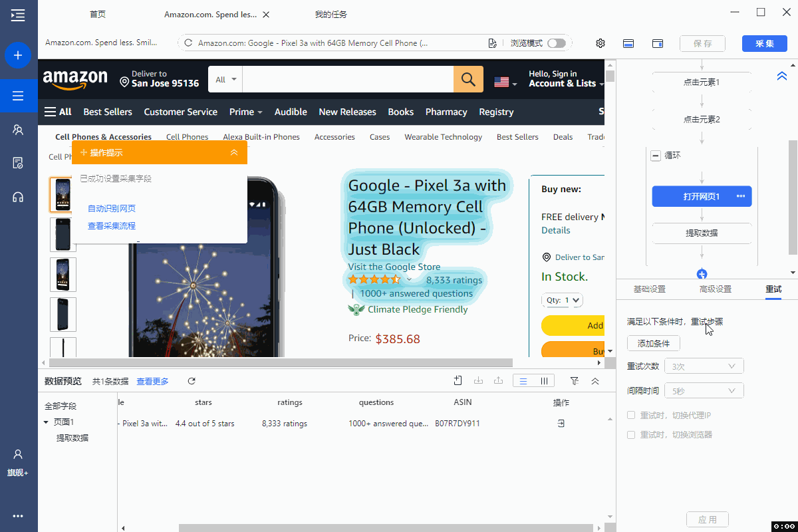Click the page script icon in address bar

point(493,43)
